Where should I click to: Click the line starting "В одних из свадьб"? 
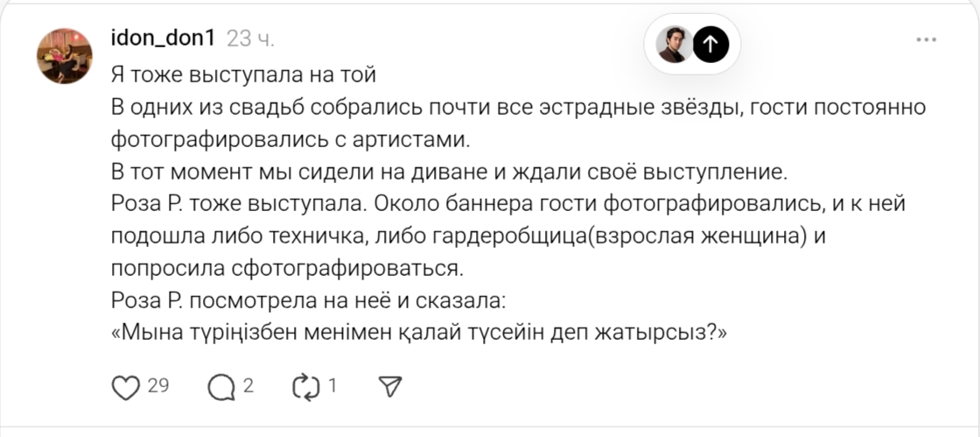518,108
